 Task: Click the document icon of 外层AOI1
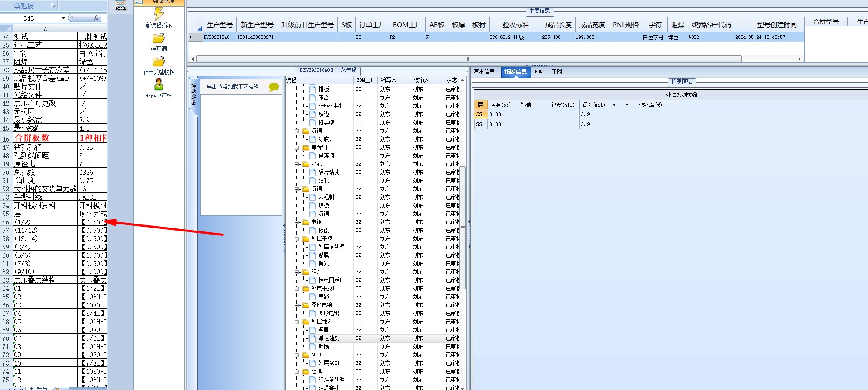(312, 363)
